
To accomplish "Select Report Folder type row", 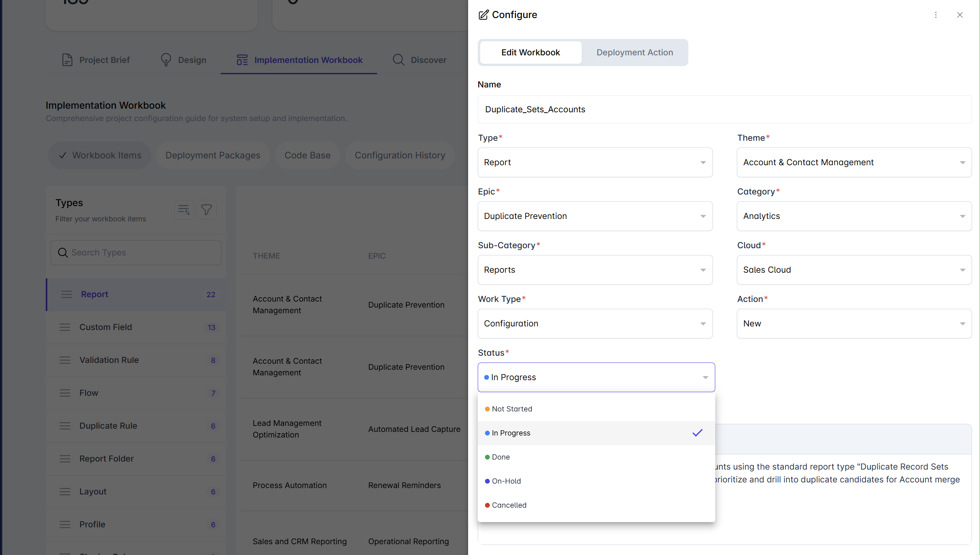I will click(136, 459).
